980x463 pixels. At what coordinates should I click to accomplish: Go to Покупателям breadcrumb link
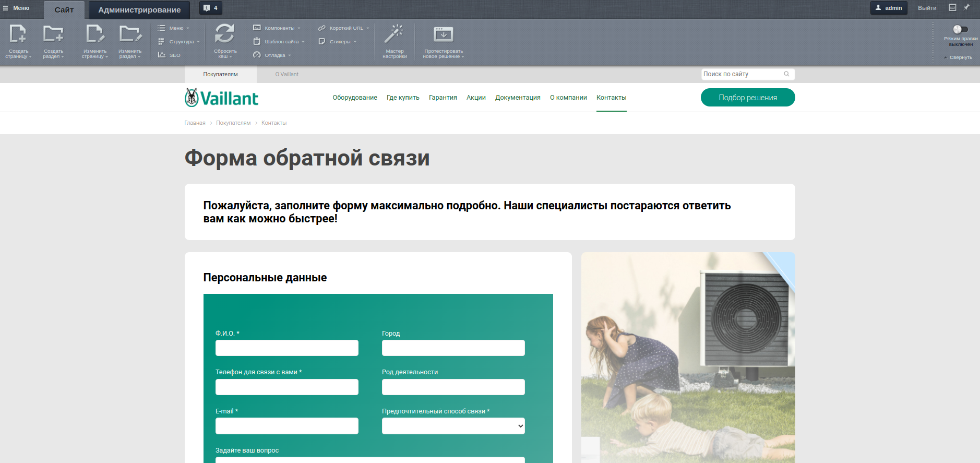[x=233, y=123]
